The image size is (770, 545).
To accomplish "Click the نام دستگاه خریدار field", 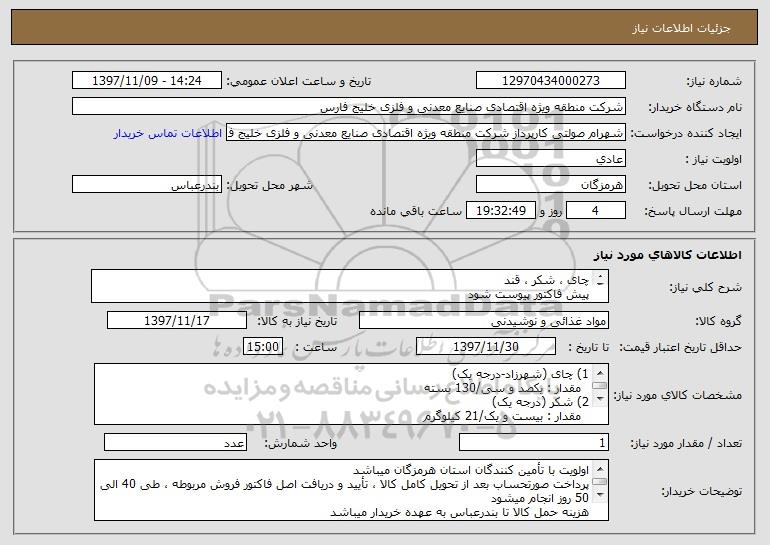I will pos(349,107).
